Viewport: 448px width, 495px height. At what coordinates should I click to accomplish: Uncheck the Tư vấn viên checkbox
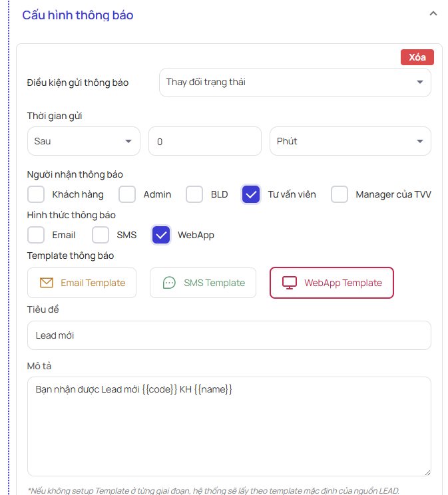coord(251,194)
